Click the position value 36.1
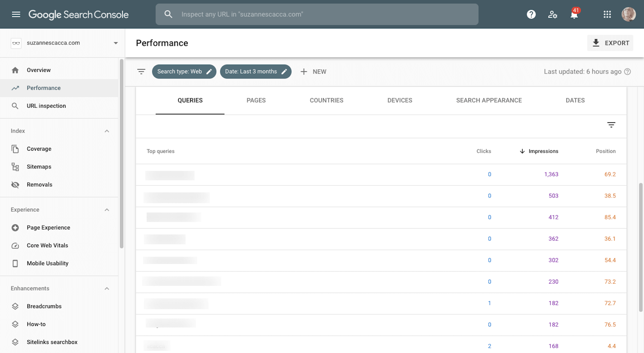 (x=610, y=239)
